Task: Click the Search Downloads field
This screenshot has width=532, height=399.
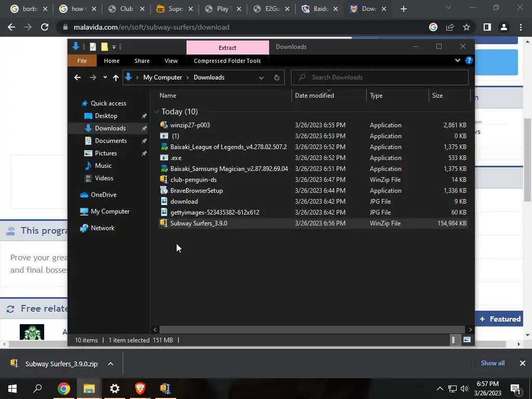Action: pos(380,77)
